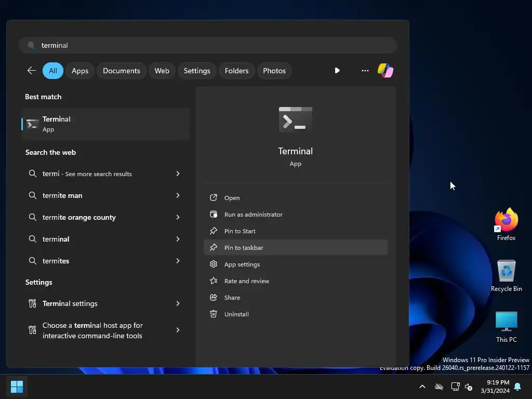Click the pin icon beside Pin to Start

(214, 231)
